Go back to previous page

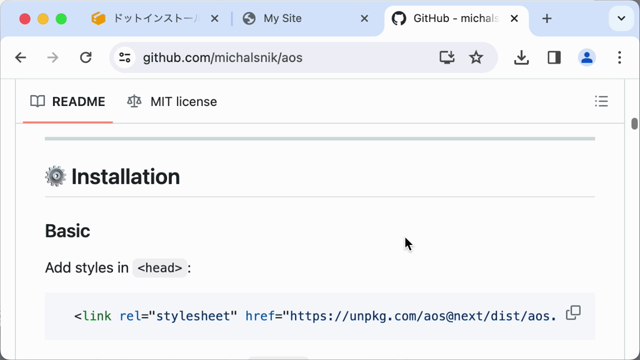20,58
